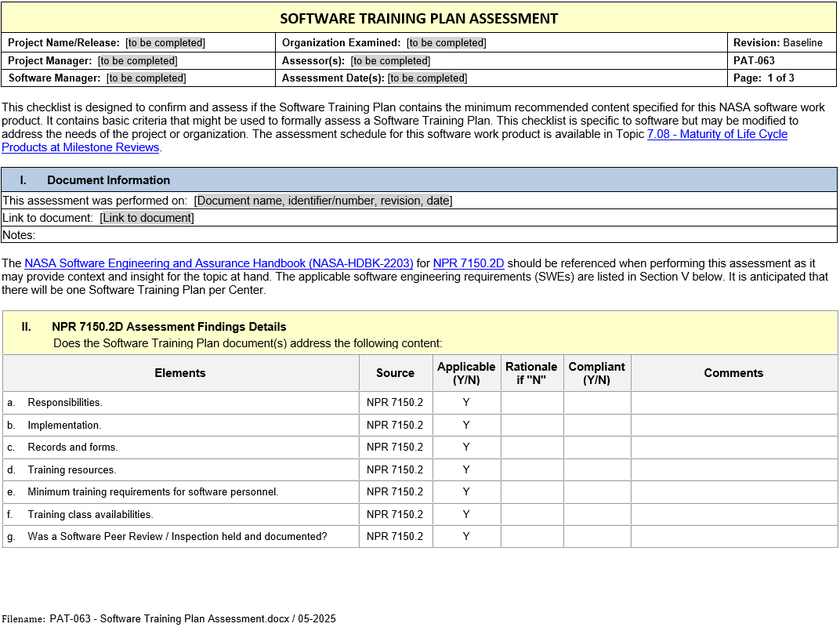Click the Software Manager placeholder field
The height and width of the screenshot is (627, 840).
pyautogui.click(x=146, y=78)
